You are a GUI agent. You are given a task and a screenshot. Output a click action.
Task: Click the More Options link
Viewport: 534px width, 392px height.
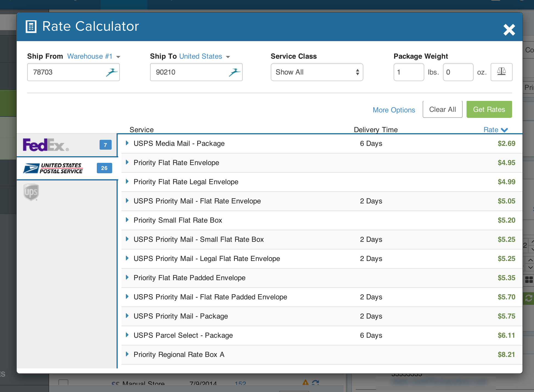pos(394,110)
